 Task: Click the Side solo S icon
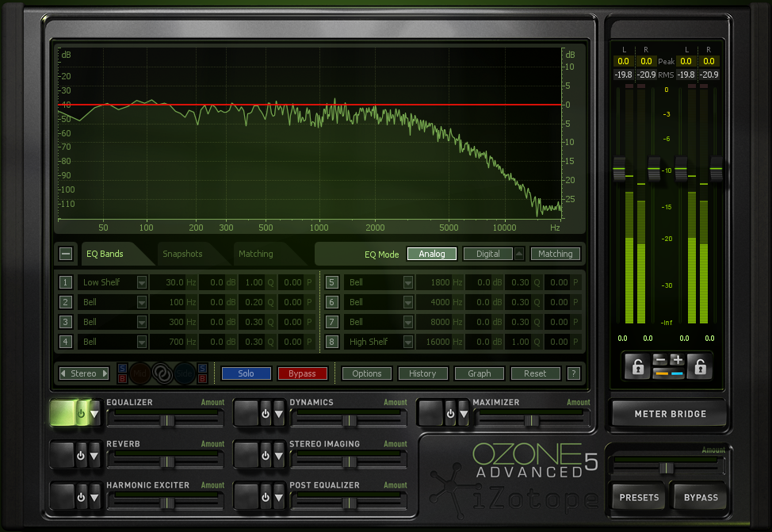point(202,368)
